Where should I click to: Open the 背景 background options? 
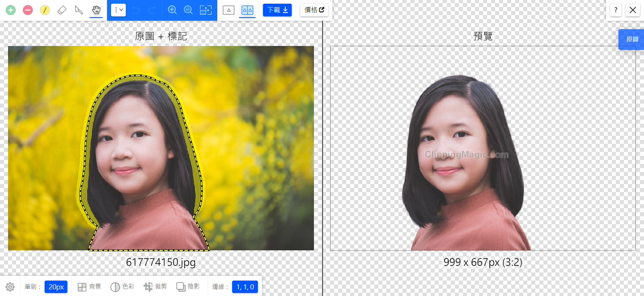tap(89, 287)
